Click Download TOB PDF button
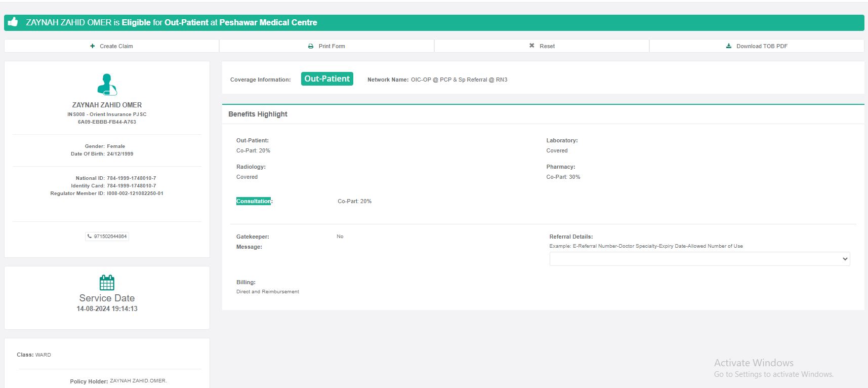This screenshot has width=868, height=388. point(757,46)
